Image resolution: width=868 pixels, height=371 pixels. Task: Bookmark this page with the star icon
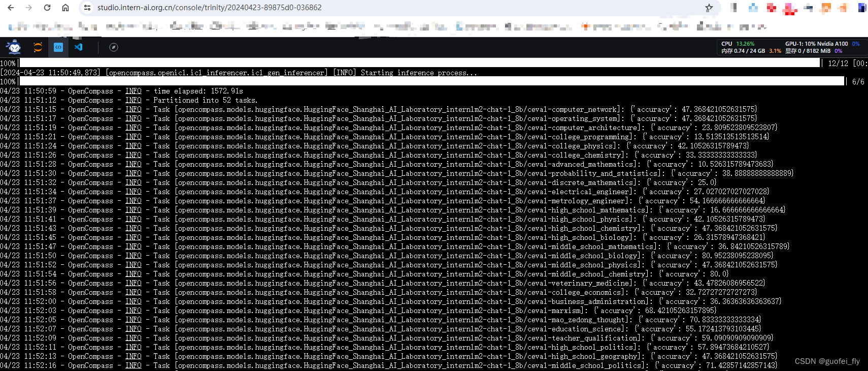pos(709,8)
